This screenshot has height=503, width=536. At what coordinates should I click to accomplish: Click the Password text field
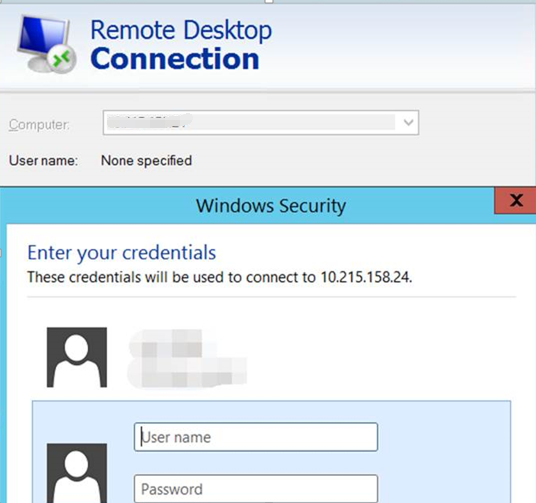point(256,489)
